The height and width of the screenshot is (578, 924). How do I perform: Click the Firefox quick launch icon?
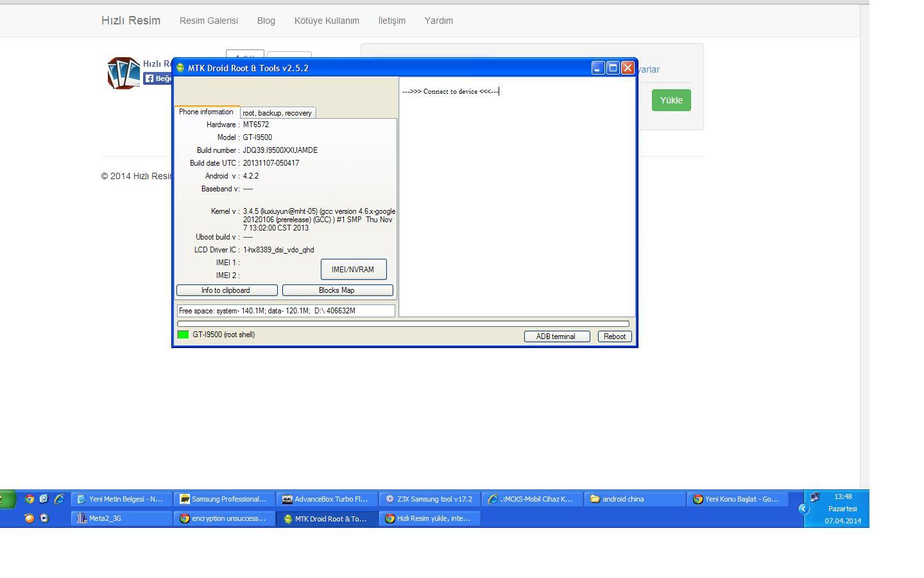point(29,518)
